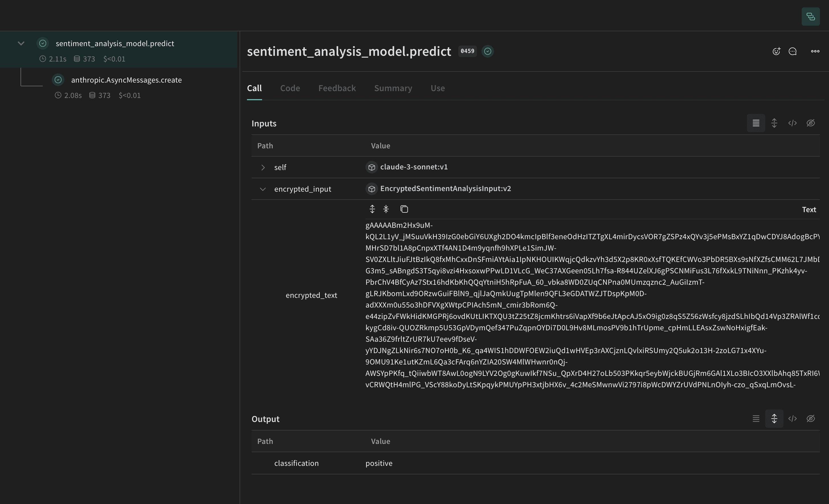This screenshot has width=829, height=504.
Task: Click the sentiment_analysis_model.predict page title
Action: click(349, 51)
